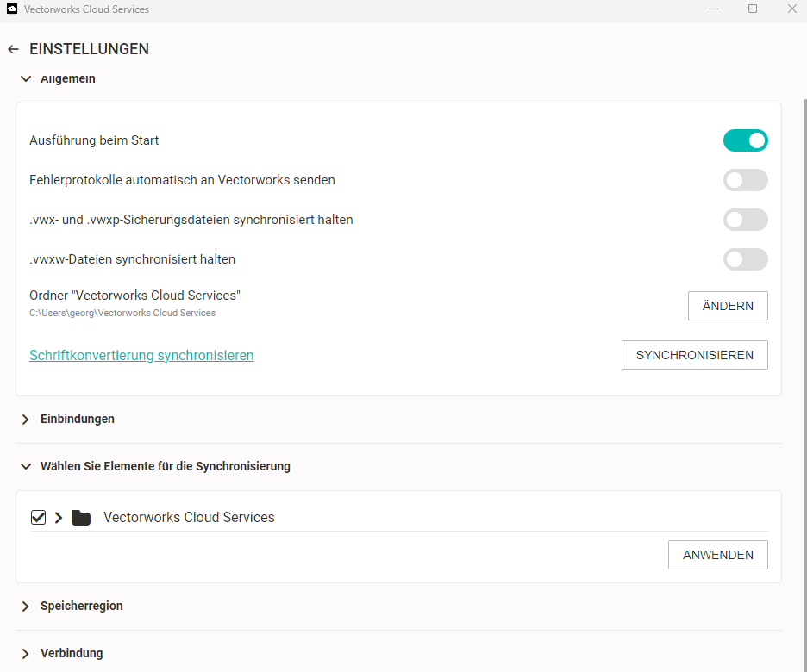Click the back arrow beside EINSTELLUNGEN
This screenshot has width=807, height=672.
click(x=13, y=49)
